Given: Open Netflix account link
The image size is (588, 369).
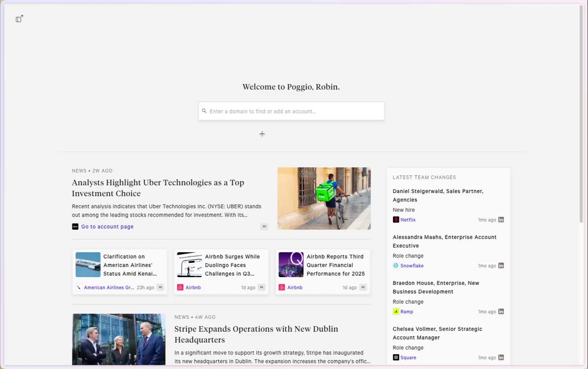Looking at the screenshot, I should 408,220.
